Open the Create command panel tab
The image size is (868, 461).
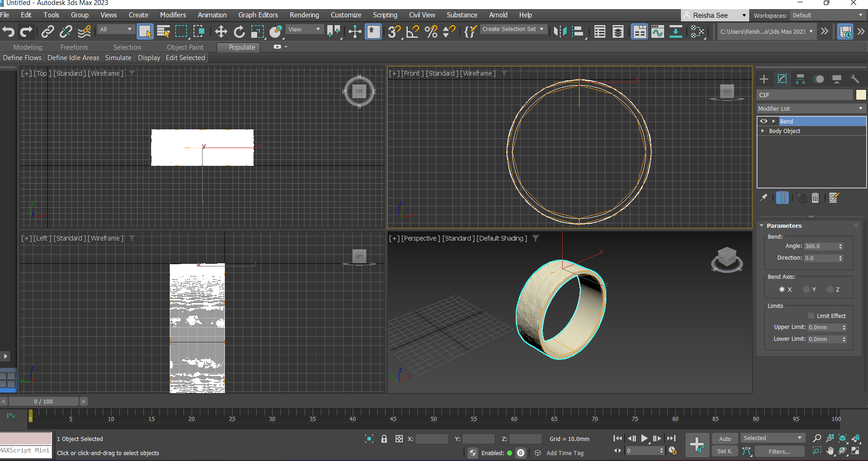[764, 79]
